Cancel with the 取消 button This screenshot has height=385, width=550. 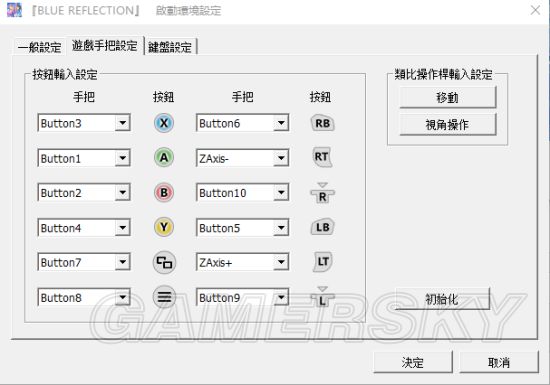point(499,362)
